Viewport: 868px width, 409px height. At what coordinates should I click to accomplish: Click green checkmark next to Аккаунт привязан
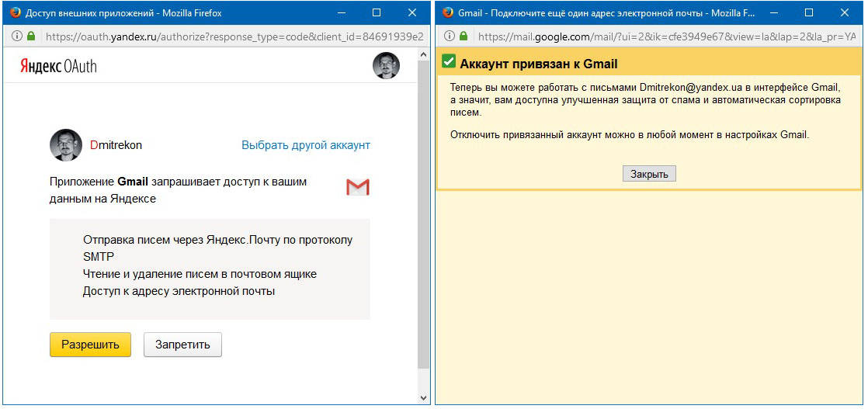pyautogui.click(x=449, y=61)
